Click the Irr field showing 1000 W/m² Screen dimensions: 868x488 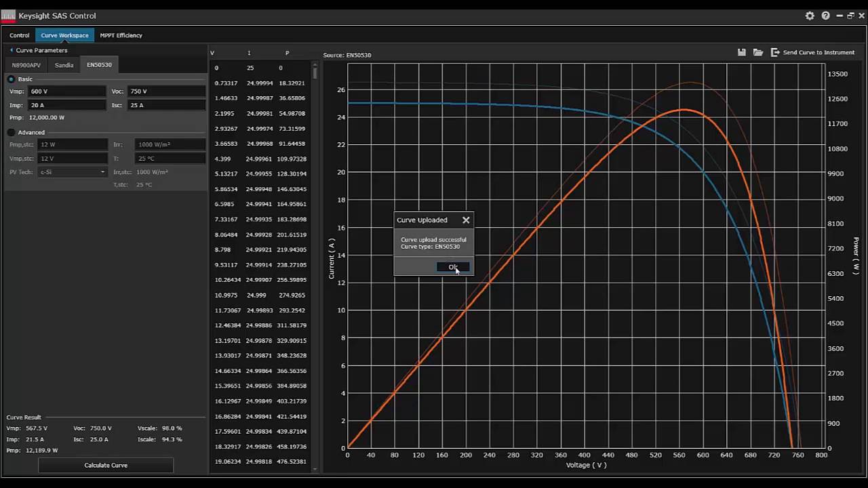[x=170, y=144]
